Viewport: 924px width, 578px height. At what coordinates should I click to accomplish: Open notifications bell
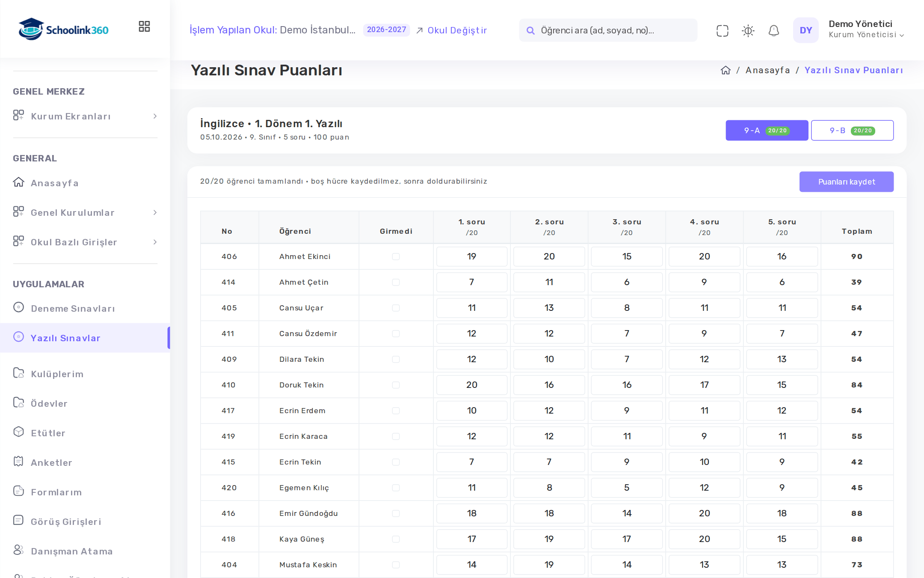pyautogui.click(x=773, y=30)
